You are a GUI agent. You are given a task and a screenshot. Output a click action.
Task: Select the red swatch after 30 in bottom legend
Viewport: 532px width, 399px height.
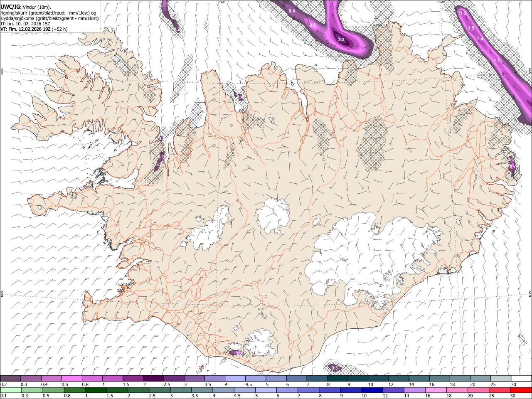521,390
